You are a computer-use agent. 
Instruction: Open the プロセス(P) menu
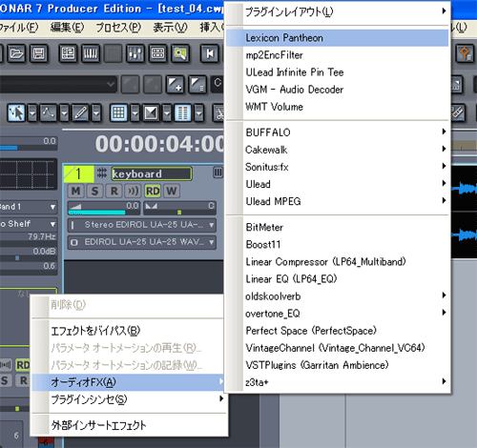(118, 28)
